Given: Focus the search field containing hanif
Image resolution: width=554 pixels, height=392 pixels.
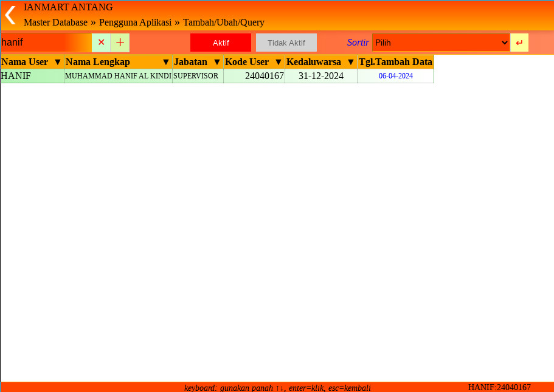Looking at the screenshot, I should click(x=46, y=43).
